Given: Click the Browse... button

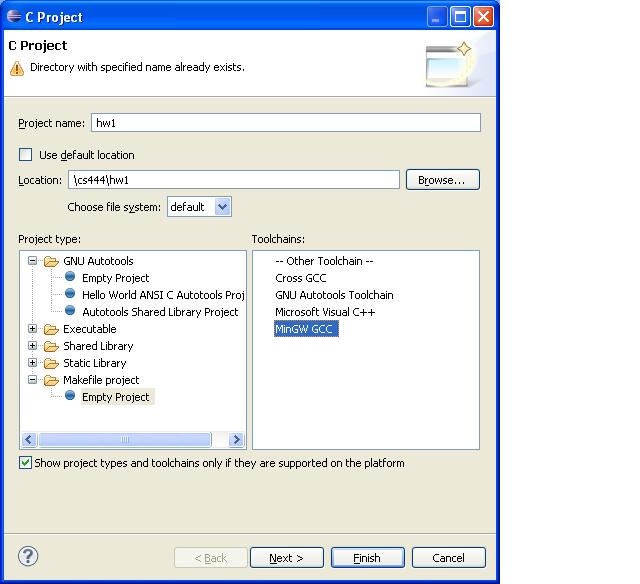Looking at the screenshot, I should coord(441,180).
